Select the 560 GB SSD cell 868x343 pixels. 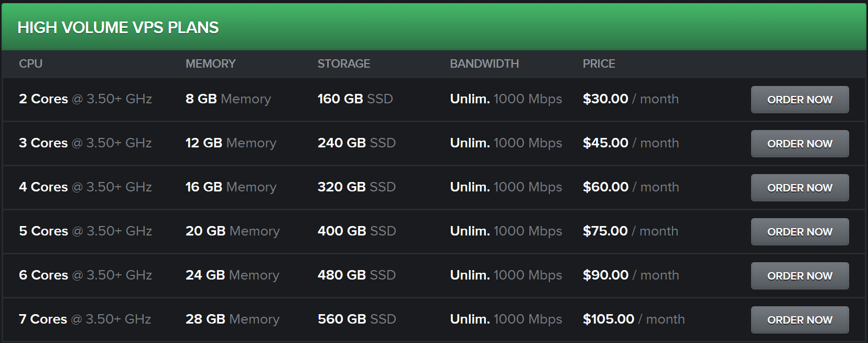[x=356, y=319]
